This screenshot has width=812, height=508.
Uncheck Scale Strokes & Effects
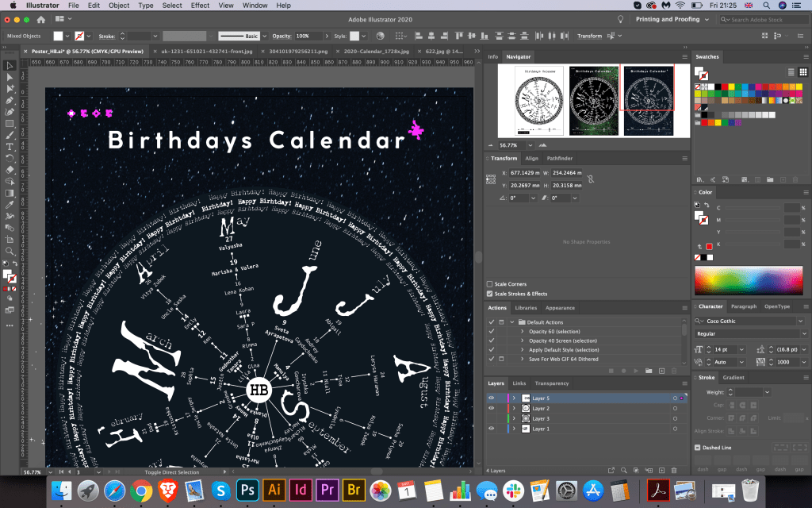tap(489, 294)
